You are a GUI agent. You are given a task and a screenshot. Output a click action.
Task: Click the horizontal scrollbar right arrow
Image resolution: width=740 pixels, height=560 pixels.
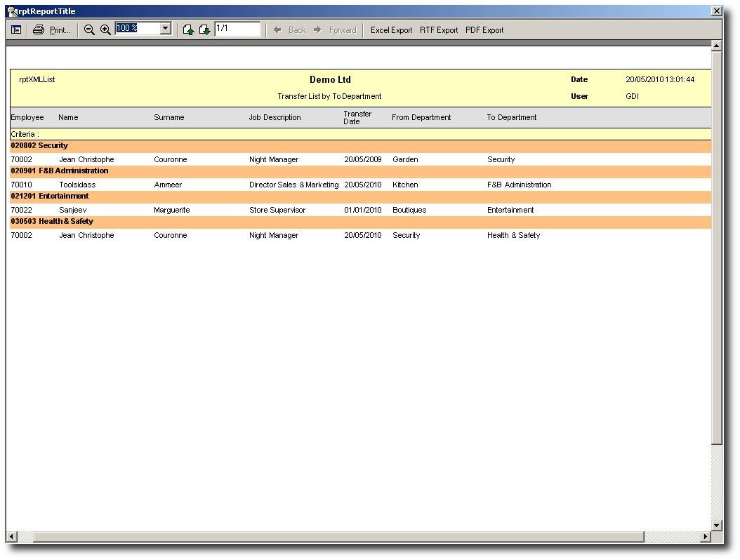706,537
